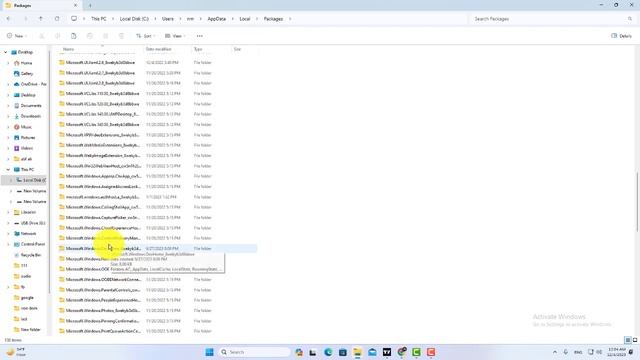Image resolution: width=640 pixels, height=360 pixels.
Task: Click the Paste clipboard icon
Action: (73, 36)
